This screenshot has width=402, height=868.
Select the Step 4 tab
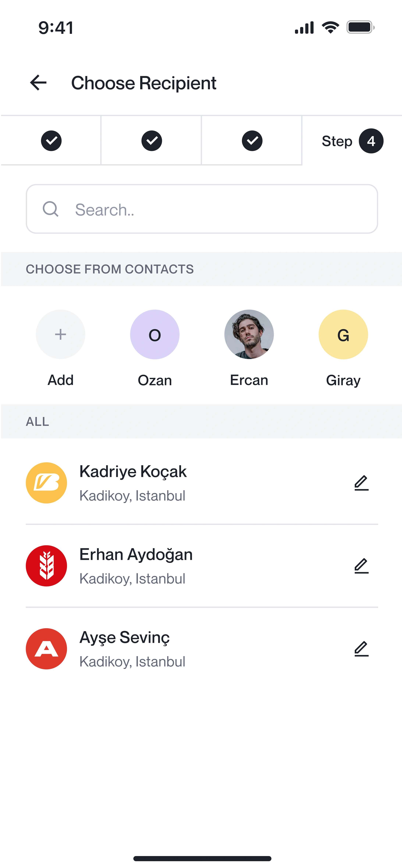tap(352, 141)
